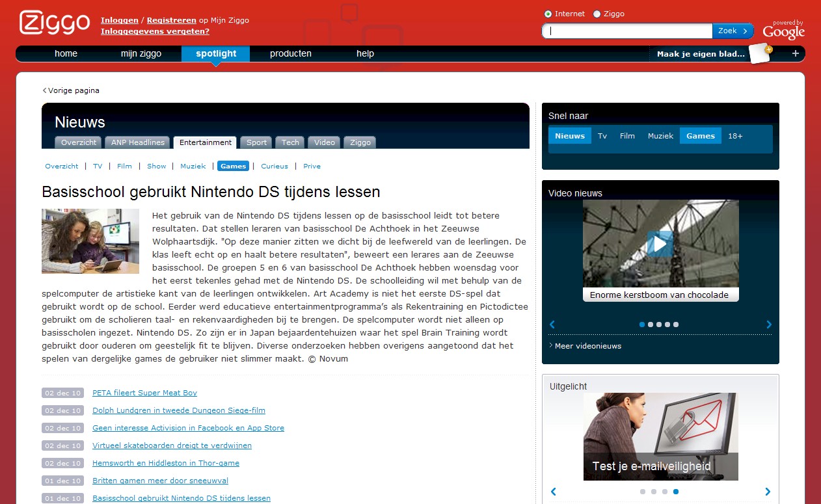Go back via Vorige pagina link

[72, 90]
